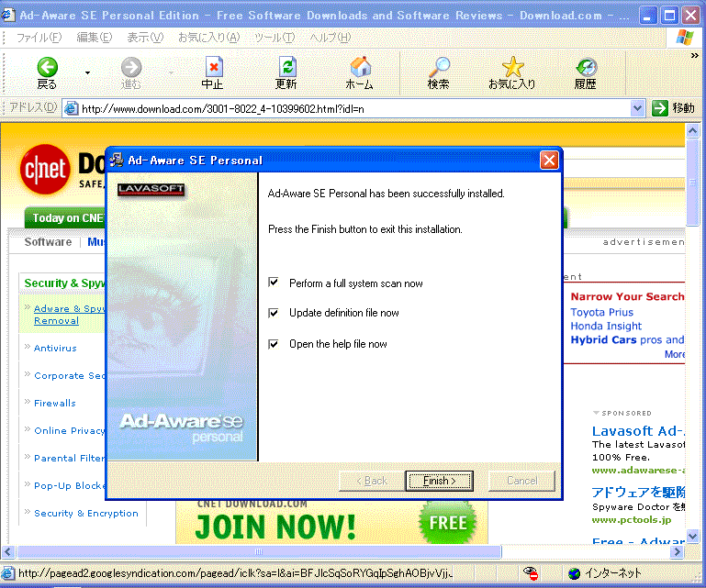Open the Parental Filter category link
The height and width of the screenshot is (588, 706).
coord(70,458)
